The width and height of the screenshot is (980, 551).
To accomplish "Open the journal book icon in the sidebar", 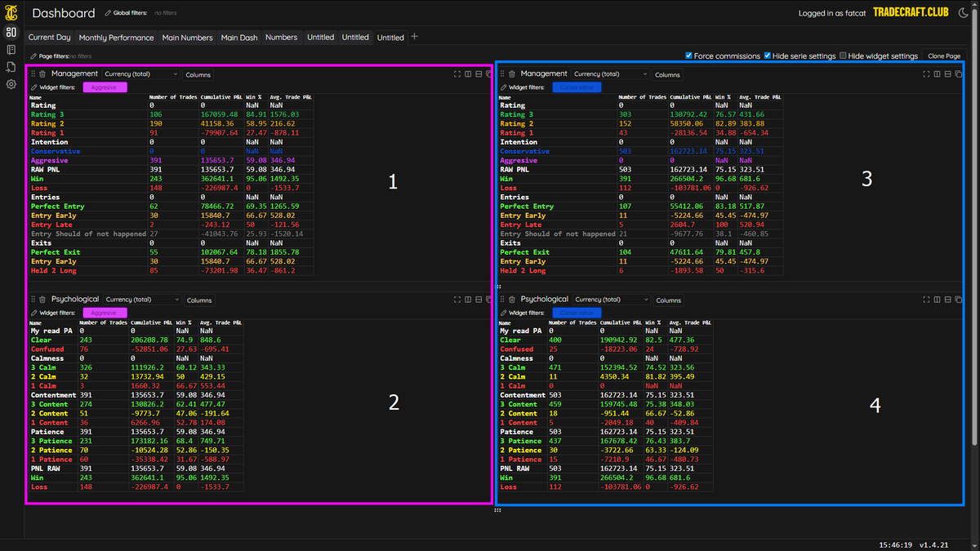I will coord(11,50).
